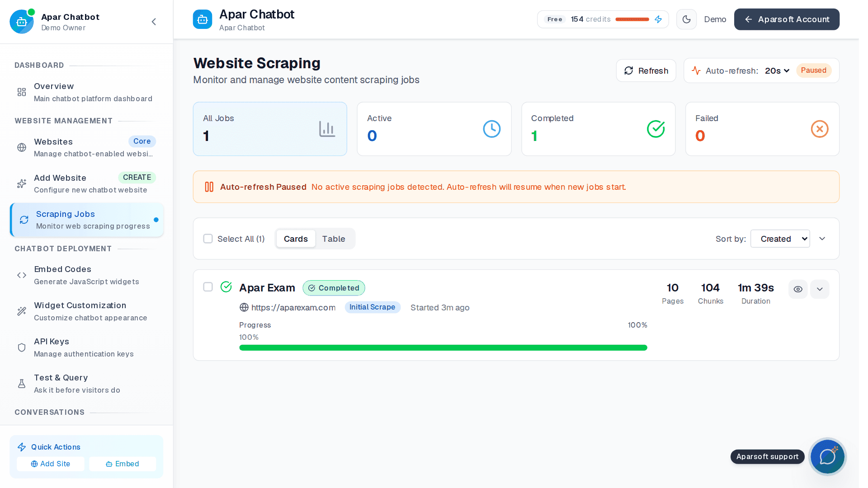Click the Demo user label
Screen dimensions: 868x488
click(715, 19)
